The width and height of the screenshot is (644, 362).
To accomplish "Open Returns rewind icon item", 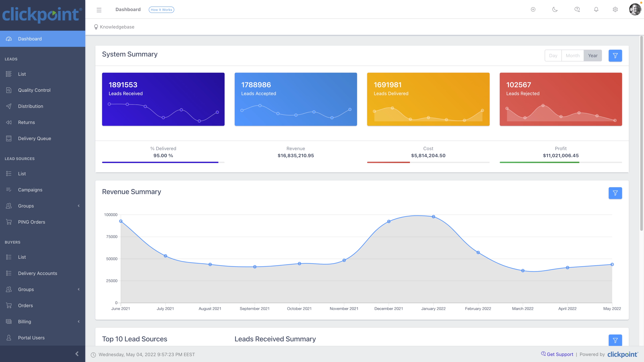I will (42, 122).
